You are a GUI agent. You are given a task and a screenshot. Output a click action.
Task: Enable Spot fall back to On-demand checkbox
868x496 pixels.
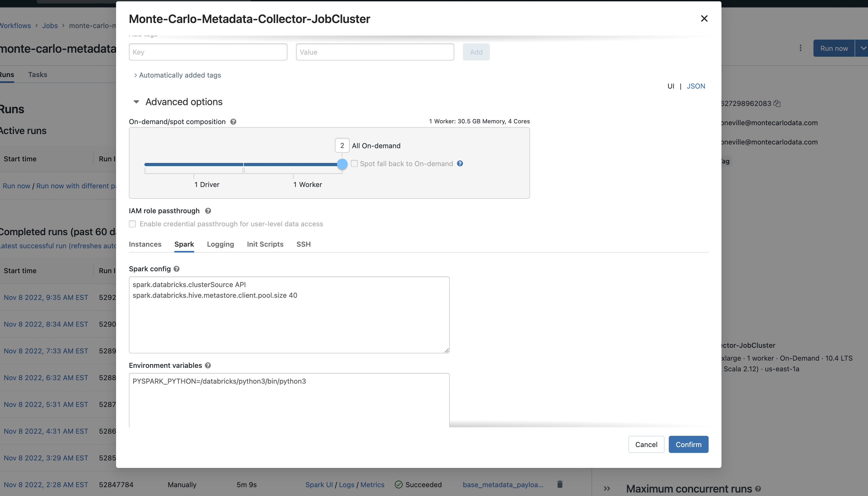[354, 163]
